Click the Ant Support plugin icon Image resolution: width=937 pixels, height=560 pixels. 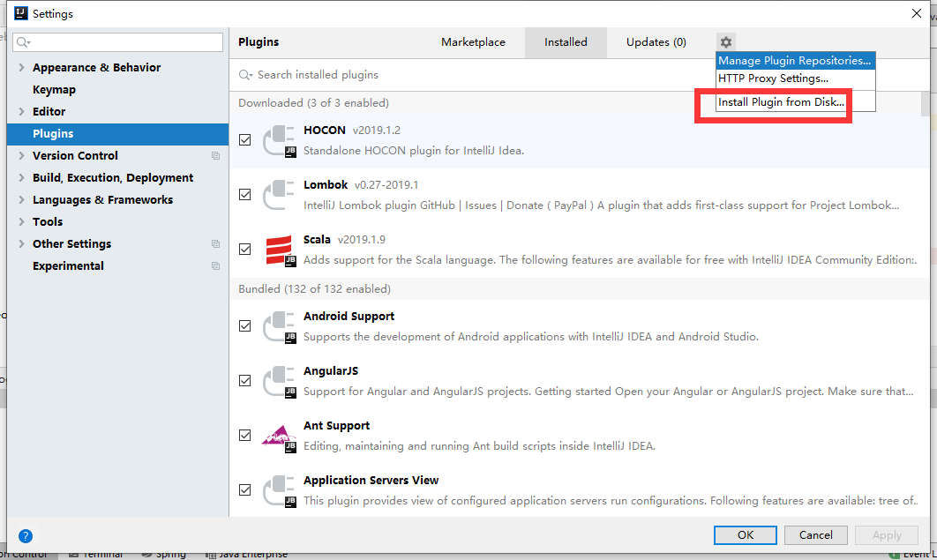click(279, 437)
